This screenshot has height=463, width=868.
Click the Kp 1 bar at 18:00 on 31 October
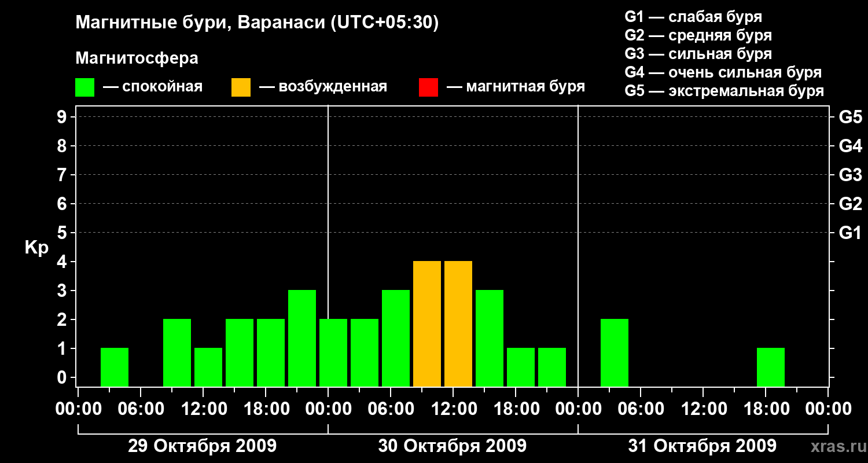click(x=771, y=367)
